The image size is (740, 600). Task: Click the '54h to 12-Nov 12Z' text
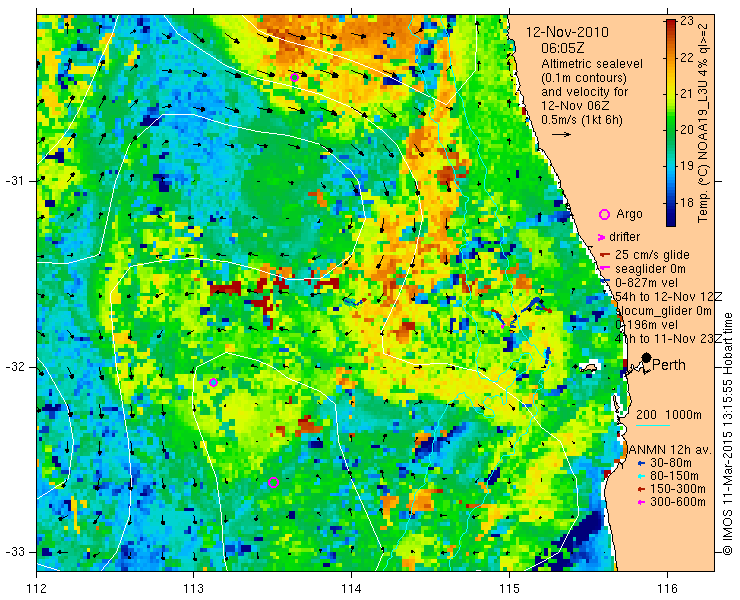[669, 297]
